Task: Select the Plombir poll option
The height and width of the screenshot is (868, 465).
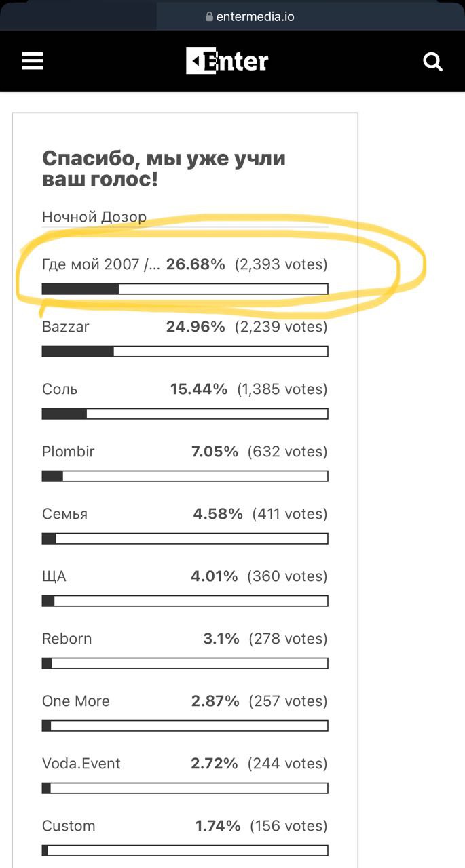Action: tap(68, 452)
